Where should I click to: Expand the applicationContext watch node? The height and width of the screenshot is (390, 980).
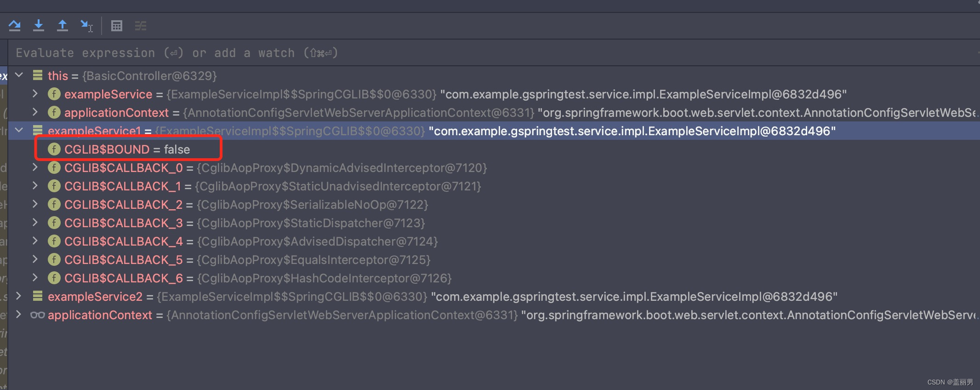19,315
